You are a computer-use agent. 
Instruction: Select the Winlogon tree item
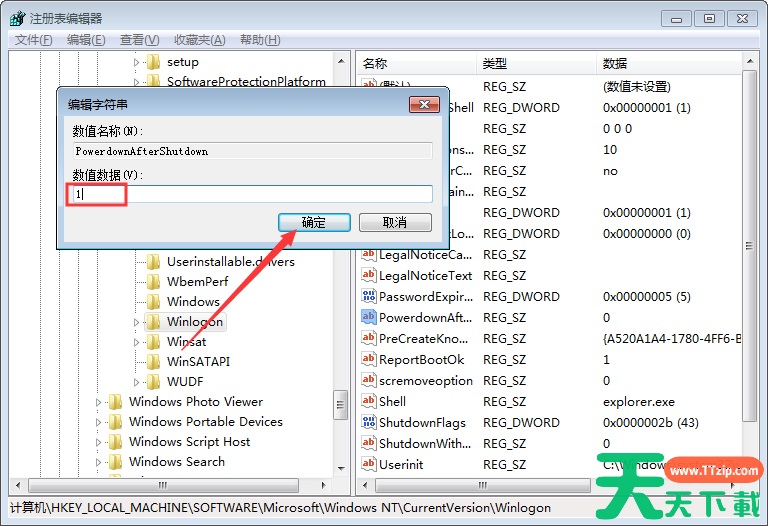pos(194,322)
